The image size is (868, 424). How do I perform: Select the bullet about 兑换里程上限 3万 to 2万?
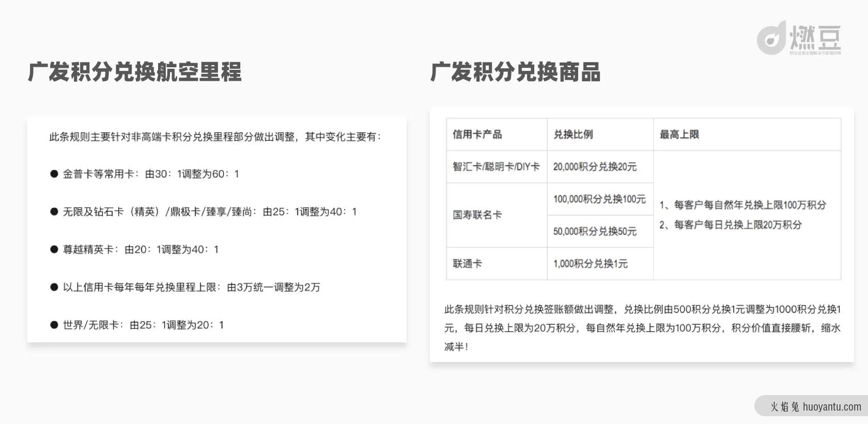click(185, 287)
